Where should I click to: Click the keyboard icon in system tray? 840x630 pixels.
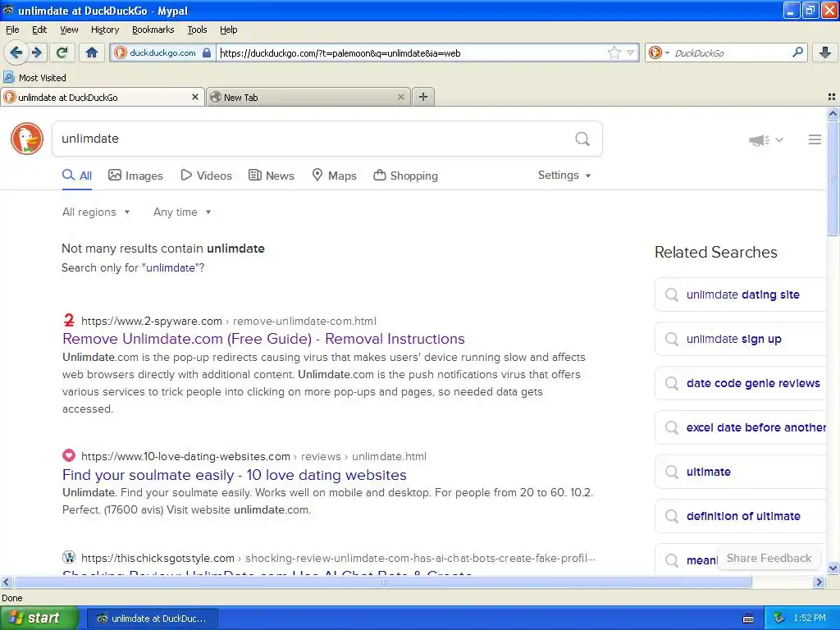748,619
